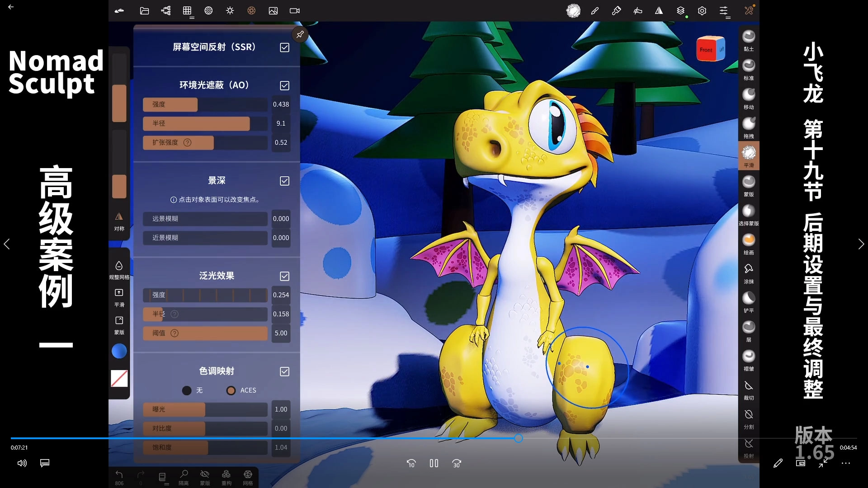Uncheck the 泛光效果 bloom checkbox
868x488 pixels.
284,276
